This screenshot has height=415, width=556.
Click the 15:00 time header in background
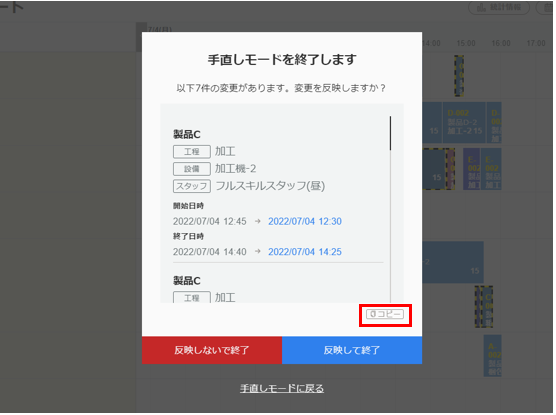pyautogui.click(x=466, y=43)
